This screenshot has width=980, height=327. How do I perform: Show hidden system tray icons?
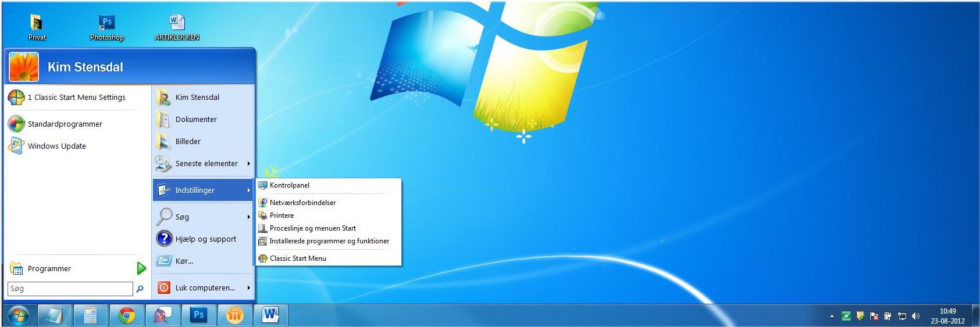(832, 316)
